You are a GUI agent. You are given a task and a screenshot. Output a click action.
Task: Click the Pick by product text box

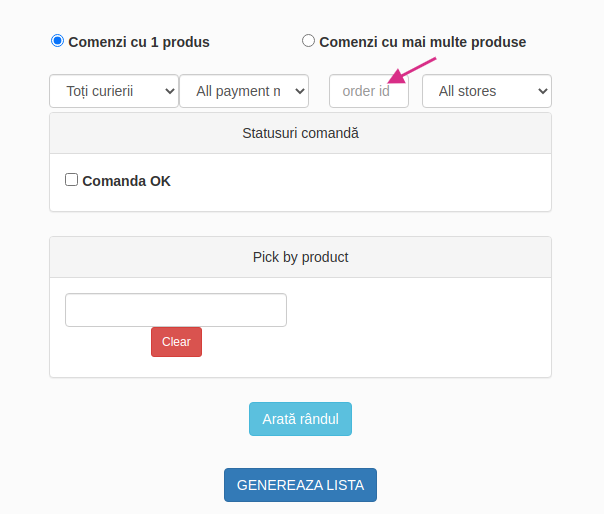click(x=176, y=310)
